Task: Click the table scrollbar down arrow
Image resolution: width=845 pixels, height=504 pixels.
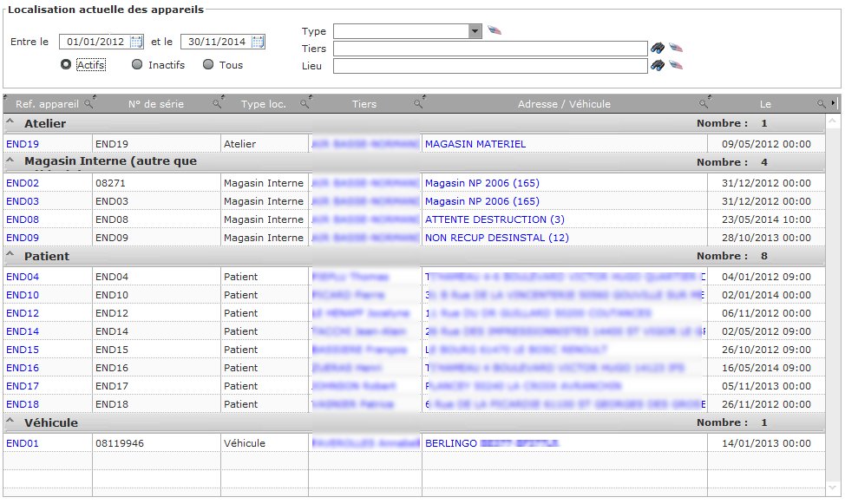Action: point(833,488)
